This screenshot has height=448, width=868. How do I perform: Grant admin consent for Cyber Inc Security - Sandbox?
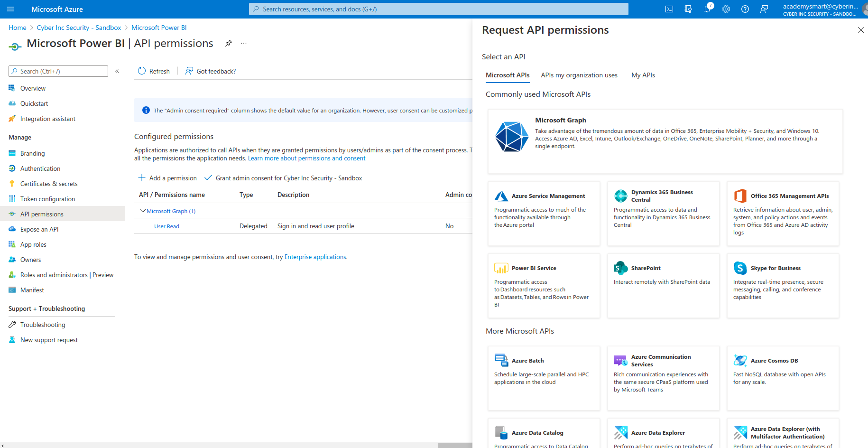click(x=283, y=178)
